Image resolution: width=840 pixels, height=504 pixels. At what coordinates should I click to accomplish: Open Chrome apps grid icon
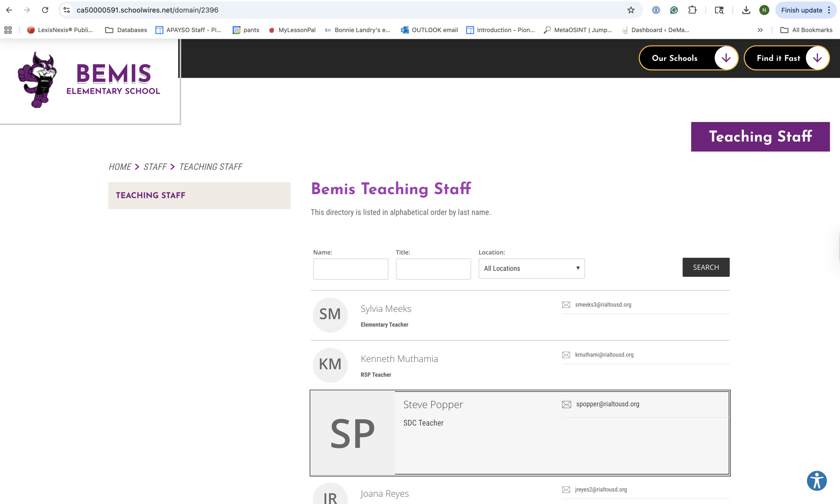[8, 30]
